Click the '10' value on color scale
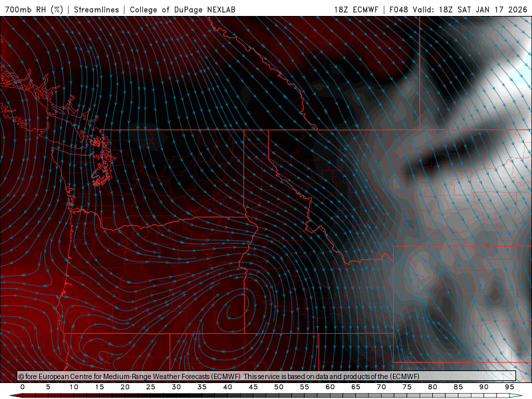 click(x=74, y=387)
